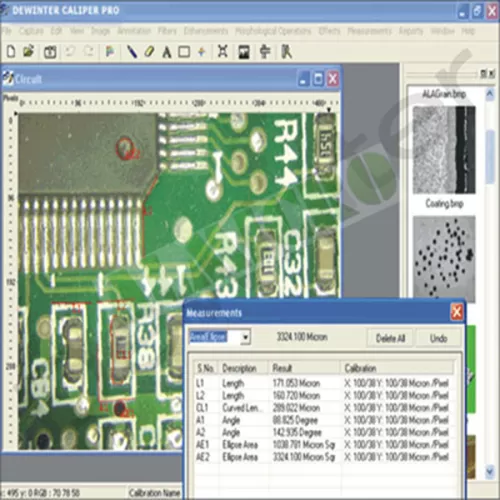Select the blue pen drawing tool

click(132, 52)
